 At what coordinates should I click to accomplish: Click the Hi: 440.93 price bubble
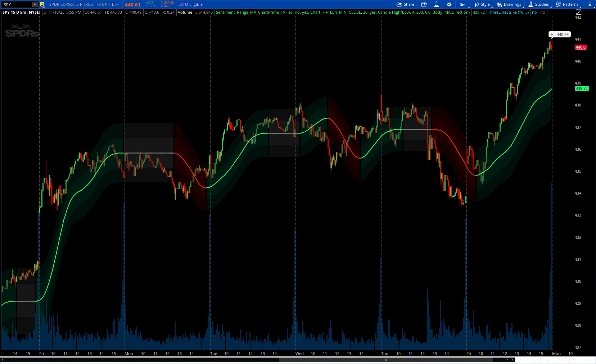pyautogui.click(x=560, y=35)
